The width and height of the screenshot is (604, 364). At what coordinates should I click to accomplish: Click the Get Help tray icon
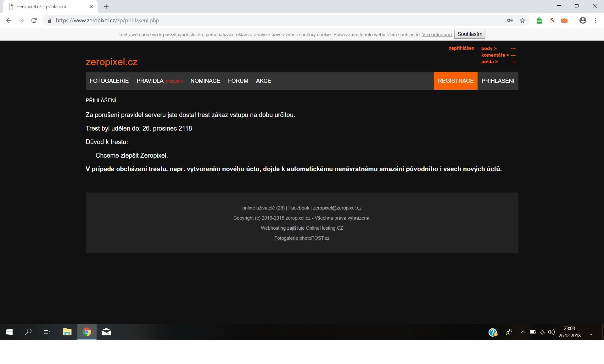point(493,332)
